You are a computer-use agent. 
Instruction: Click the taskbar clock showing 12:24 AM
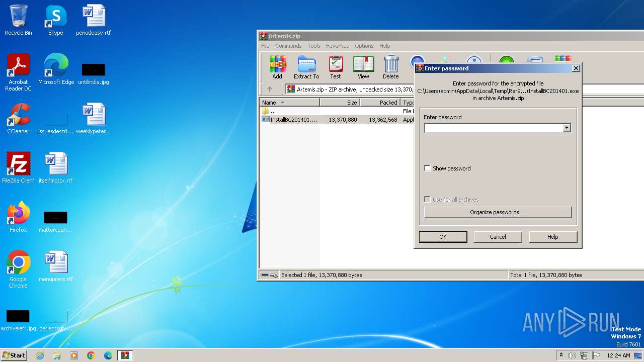(x=618, y=355)
